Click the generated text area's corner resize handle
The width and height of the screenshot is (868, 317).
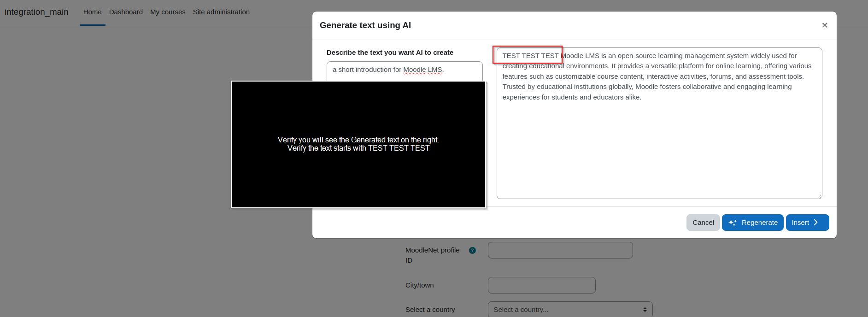coord(820,196)
